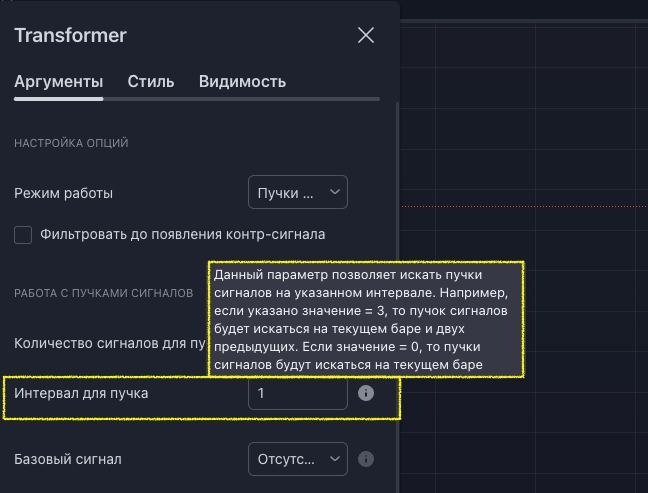Click the Режим работы label
Screen dimensions: 648x493
[63, 193]
